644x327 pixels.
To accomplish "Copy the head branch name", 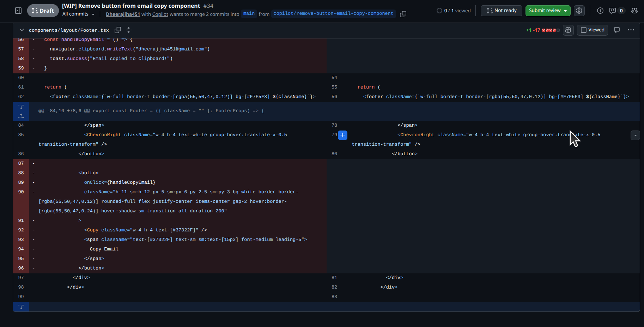I will click(403, 14).
